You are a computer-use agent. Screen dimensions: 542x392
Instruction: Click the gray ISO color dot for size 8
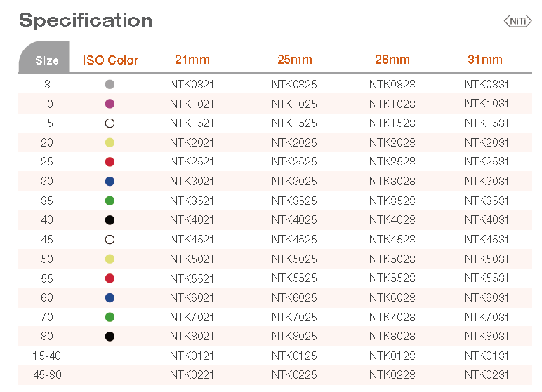110,84
